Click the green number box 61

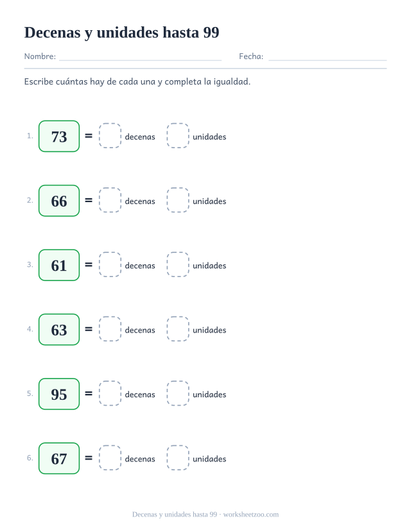tap(59, 265)
